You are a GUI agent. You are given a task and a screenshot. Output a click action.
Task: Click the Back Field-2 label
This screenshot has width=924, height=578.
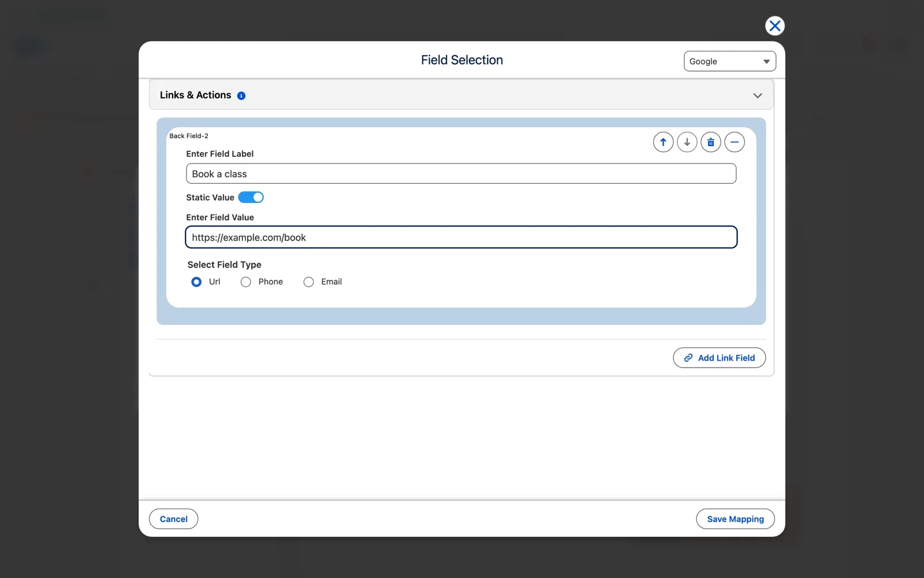[189, 136]
